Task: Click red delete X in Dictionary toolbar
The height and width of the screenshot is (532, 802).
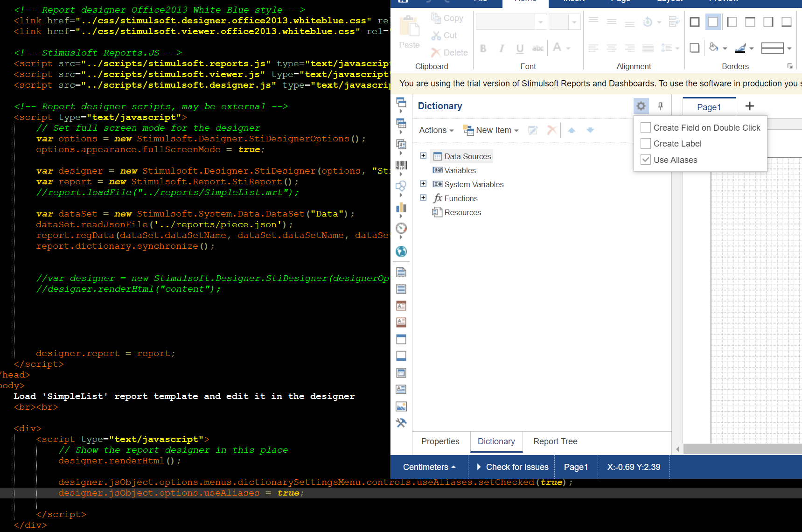Action: pyautogui.click(x=551, y=130)
